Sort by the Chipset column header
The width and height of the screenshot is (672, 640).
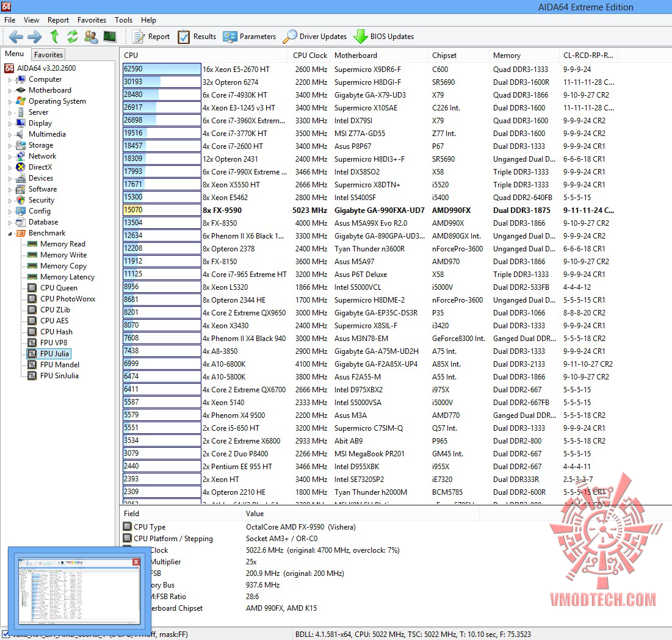click(458, 56)
